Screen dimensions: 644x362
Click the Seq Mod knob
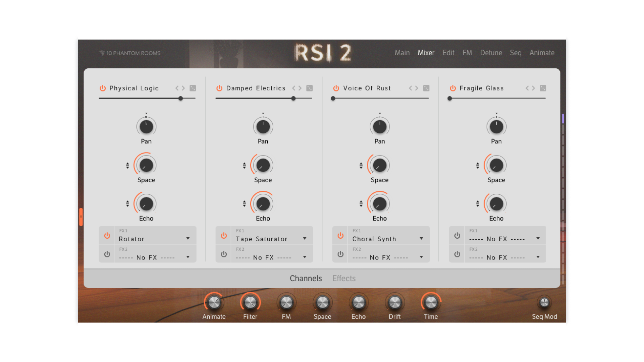(x=545, y=303)
